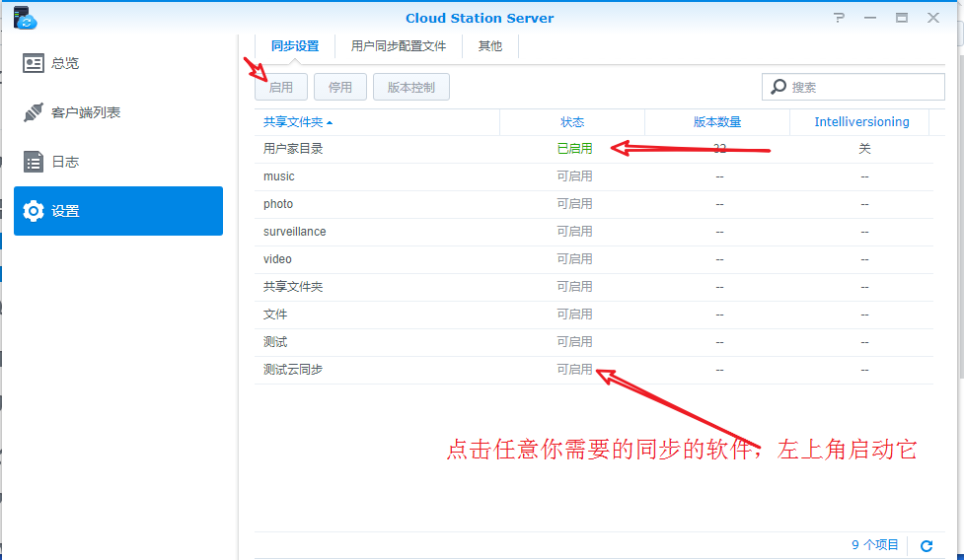Click the 总览 overview icon
964x560 pixels.
(x=34, y=63)
